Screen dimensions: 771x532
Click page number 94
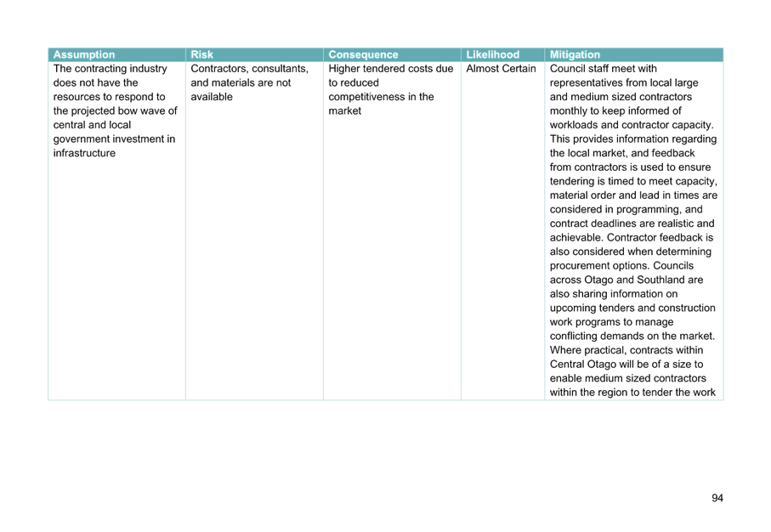717,498
